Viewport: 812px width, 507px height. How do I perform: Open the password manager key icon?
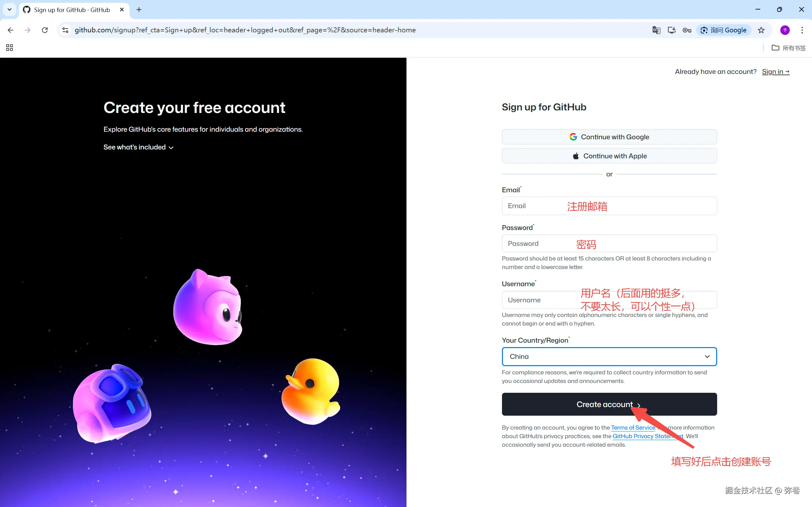tap(687, 30)
